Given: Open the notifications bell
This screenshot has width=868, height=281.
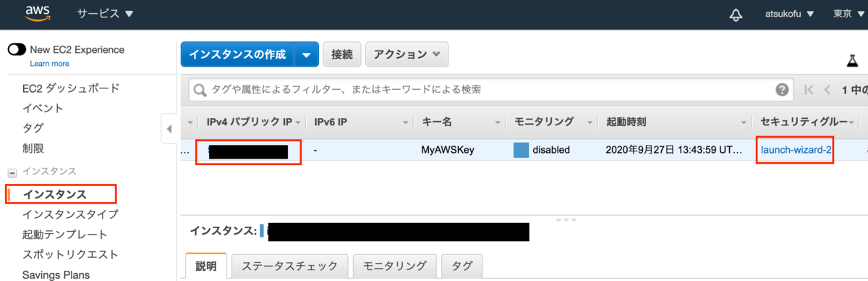Looking at the screenshot, I should point(736,14).
